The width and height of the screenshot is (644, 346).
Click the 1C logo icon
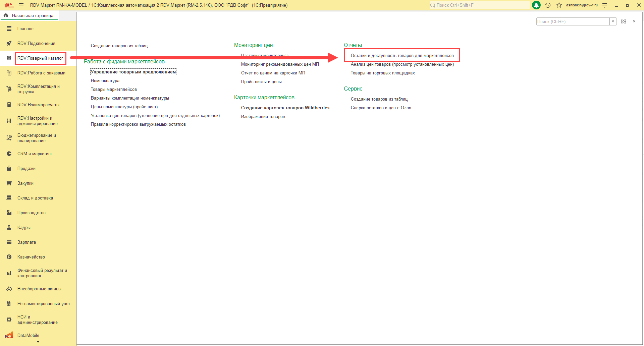[9, 5]
